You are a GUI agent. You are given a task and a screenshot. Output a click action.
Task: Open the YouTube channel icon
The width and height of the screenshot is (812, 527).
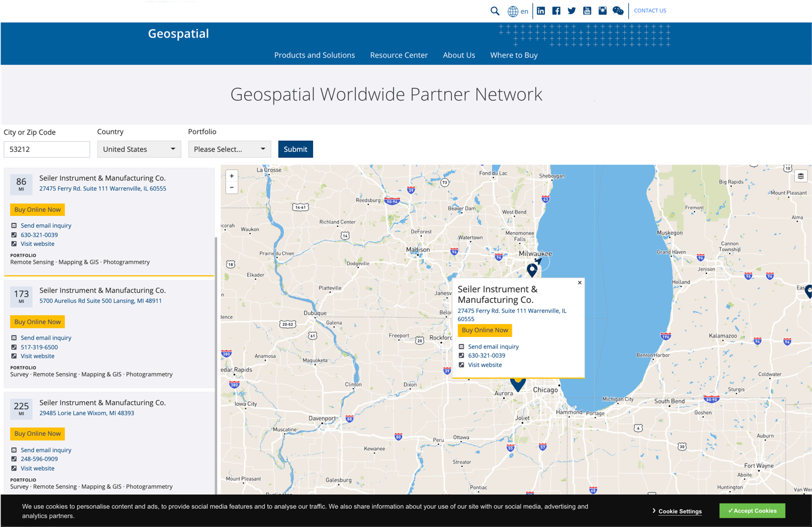(x=587, y=11)
